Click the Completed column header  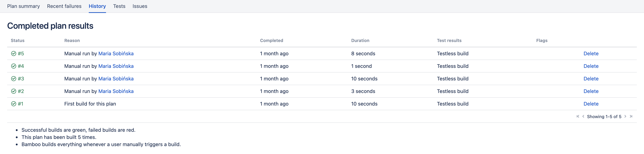point(272,40)
